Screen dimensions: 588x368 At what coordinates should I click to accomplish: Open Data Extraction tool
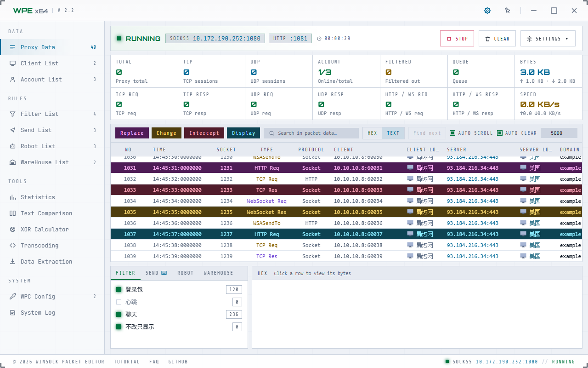(x=46, y=261)
